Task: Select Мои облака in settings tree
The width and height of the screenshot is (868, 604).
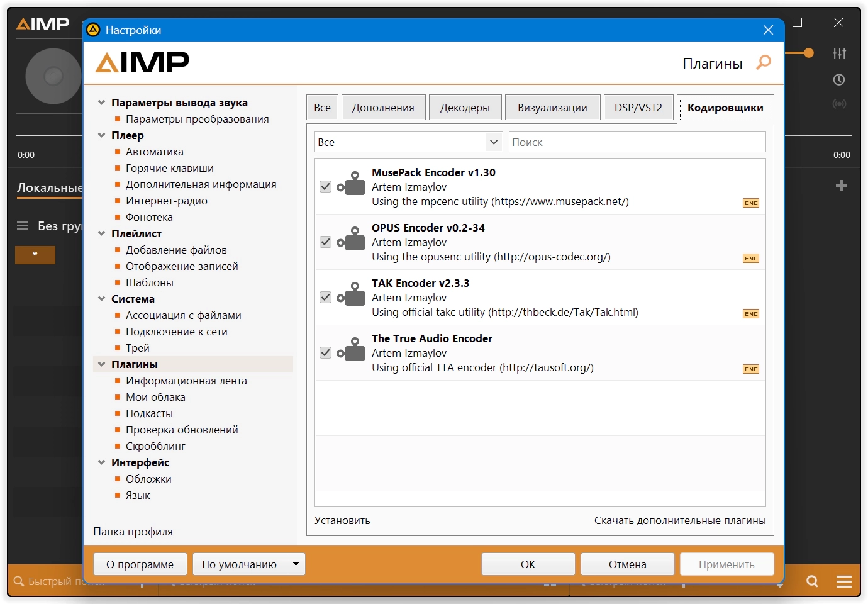Action: point(155,397)
